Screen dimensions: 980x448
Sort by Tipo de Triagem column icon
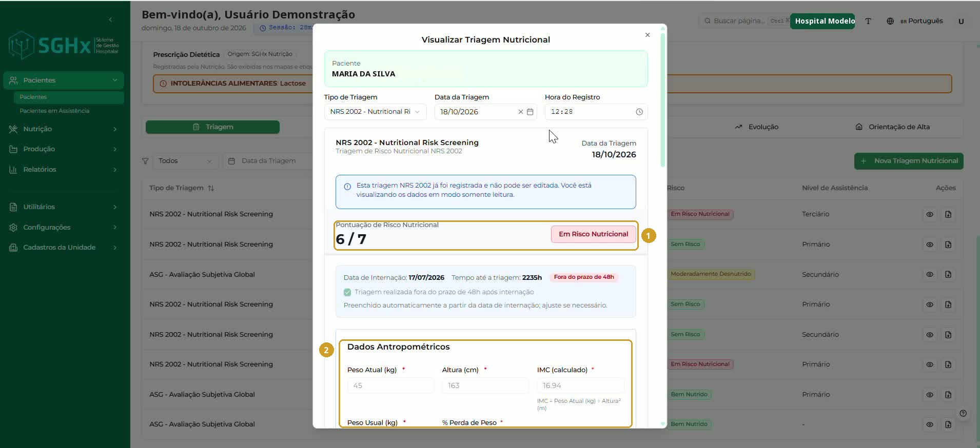(x=211, y=188)
